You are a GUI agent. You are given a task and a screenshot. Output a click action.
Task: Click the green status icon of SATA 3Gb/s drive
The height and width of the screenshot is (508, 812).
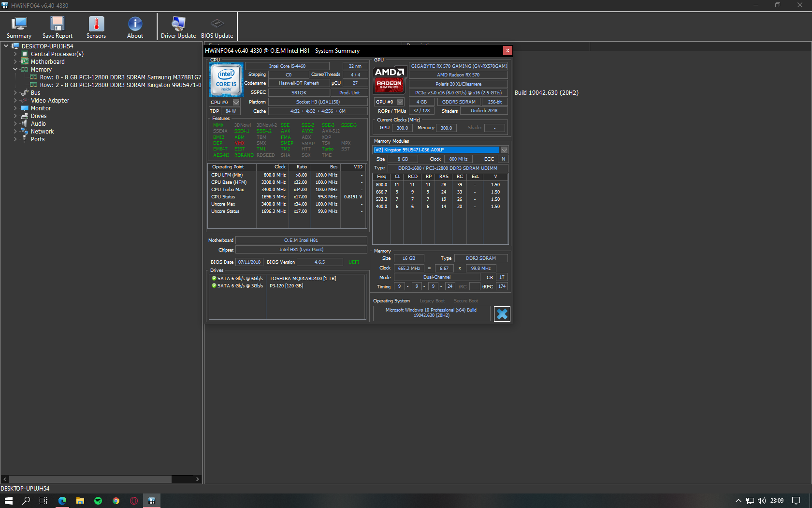(214, 285)
